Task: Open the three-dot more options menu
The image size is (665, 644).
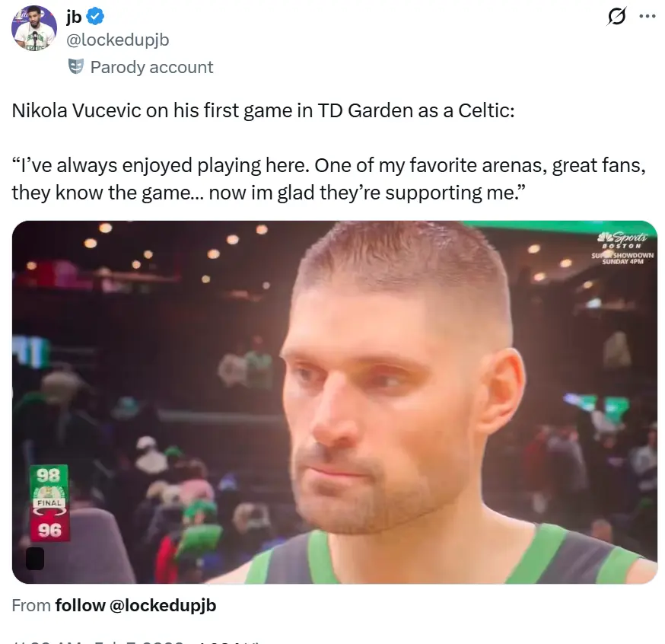Action: [647, 17]
